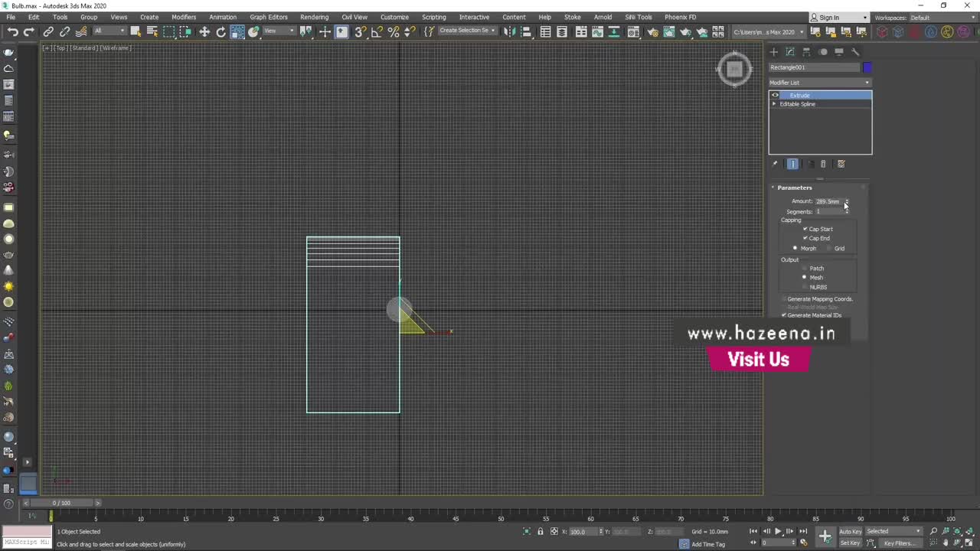
Task: Open Select by Name list
Action: [152, 31]
